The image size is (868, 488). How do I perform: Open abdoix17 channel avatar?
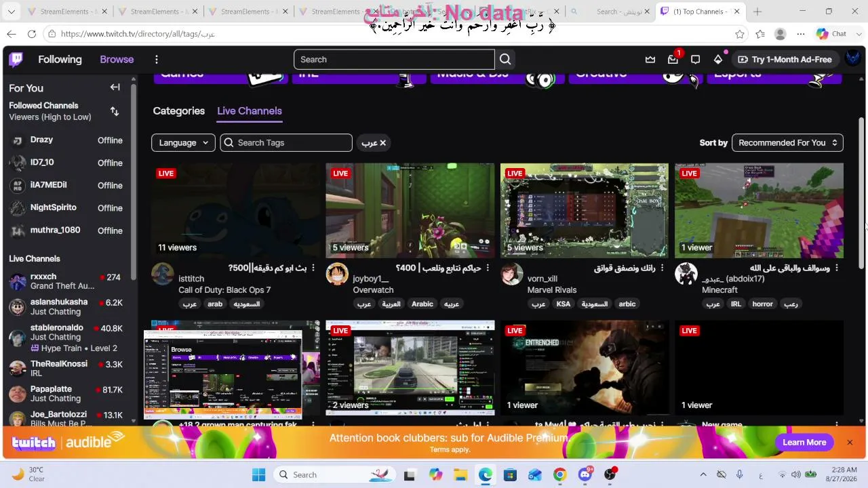[x=686, y=274]
